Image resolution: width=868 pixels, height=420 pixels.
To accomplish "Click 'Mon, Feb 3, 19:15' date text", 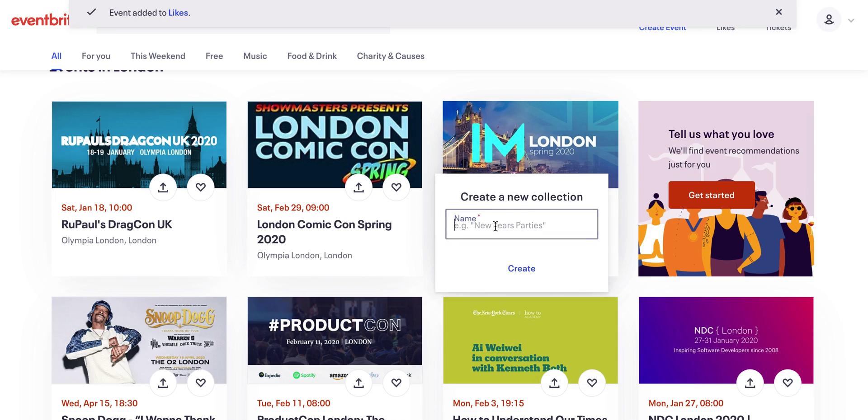I will pyautogui.click(x=488, y=403).
